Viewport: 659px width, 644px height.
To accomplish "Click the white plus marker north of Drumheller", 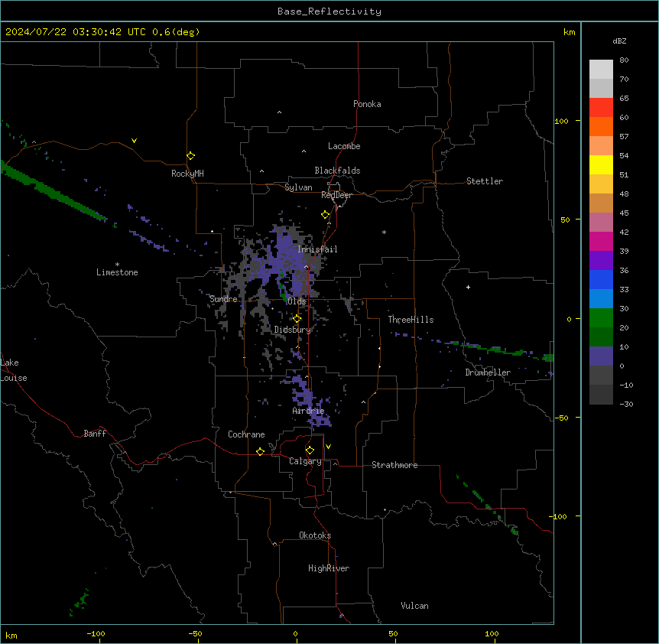I will [x=468, y=287].
